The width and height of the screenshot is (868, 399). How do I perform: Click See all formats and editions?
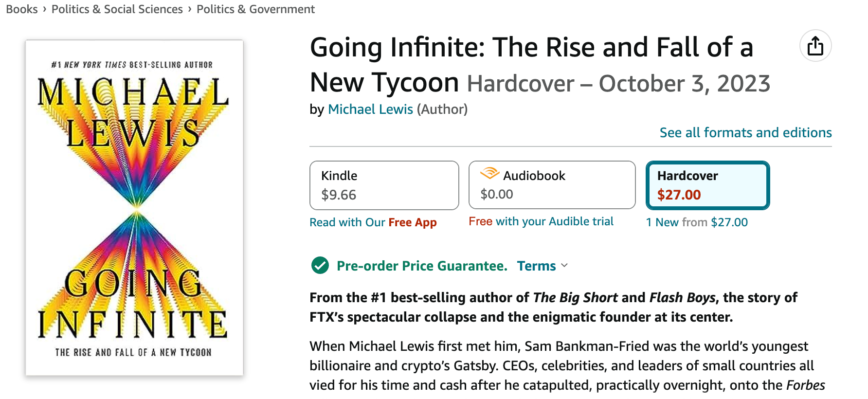tap(745, 133)
